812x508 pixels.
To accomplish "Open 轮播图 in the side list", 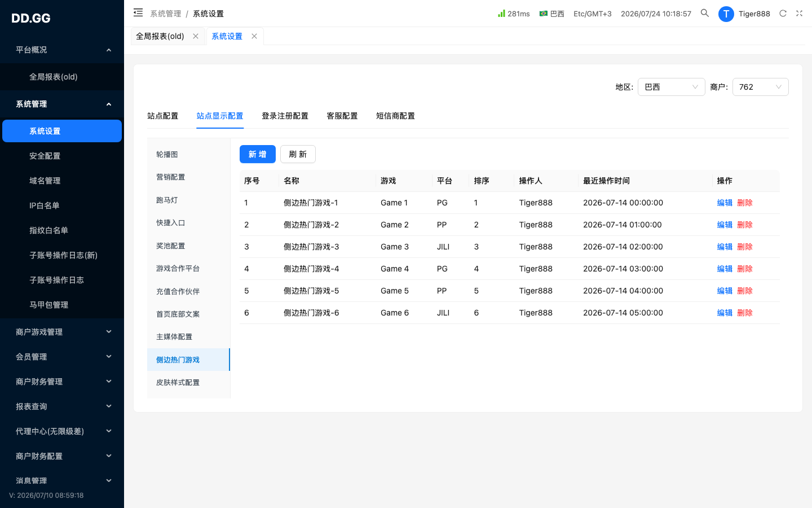I will click(188, 154).
